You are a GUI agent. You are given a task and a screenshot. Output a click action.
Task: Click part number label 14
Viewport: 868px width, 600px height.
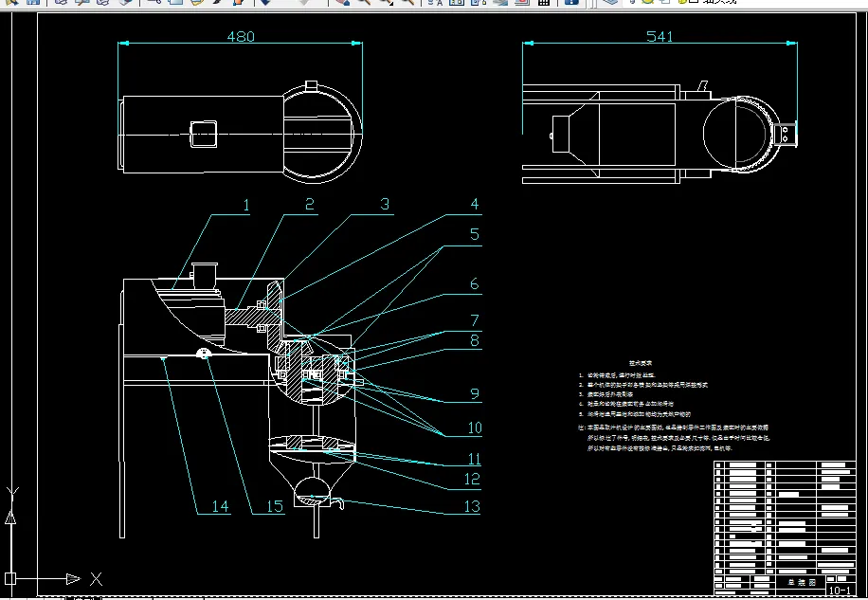(x=220, y=507)
